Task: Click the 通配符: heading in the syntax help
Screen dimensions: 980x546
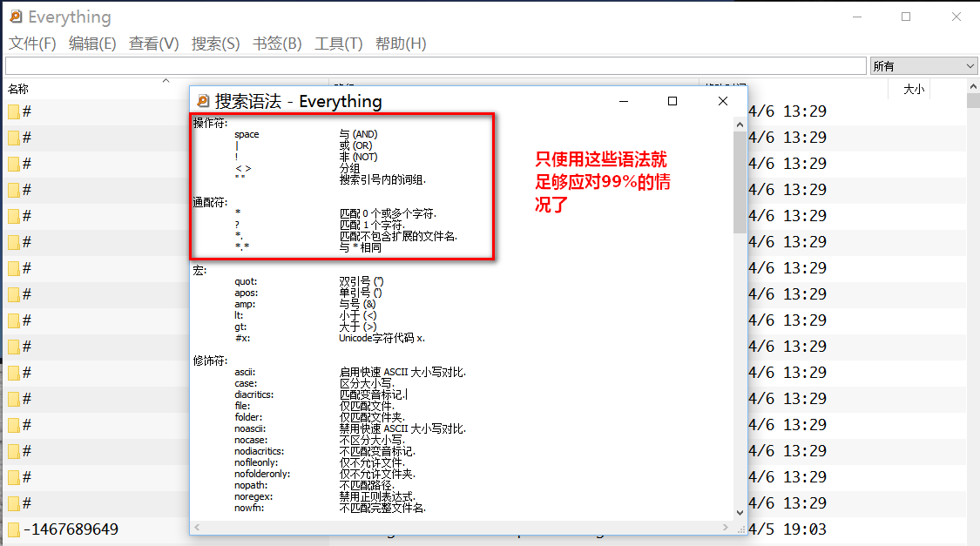Action: (211, 202)
